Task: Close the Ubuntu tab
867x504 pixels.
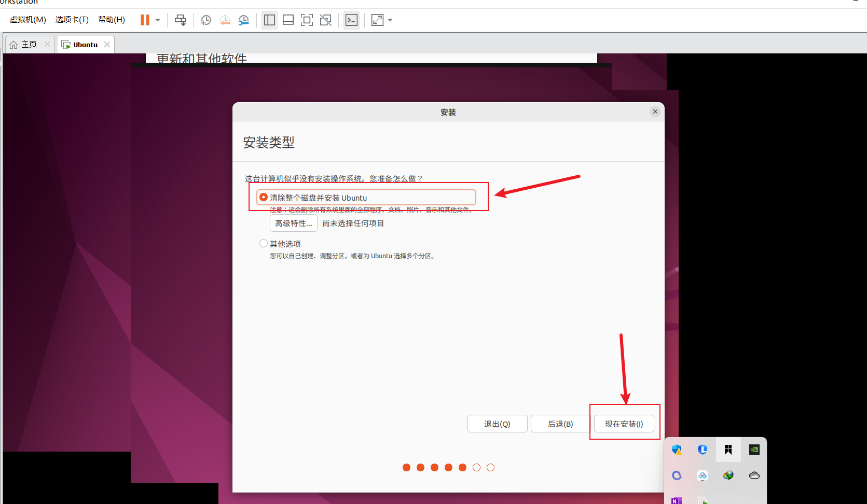Action: (107, 45)
